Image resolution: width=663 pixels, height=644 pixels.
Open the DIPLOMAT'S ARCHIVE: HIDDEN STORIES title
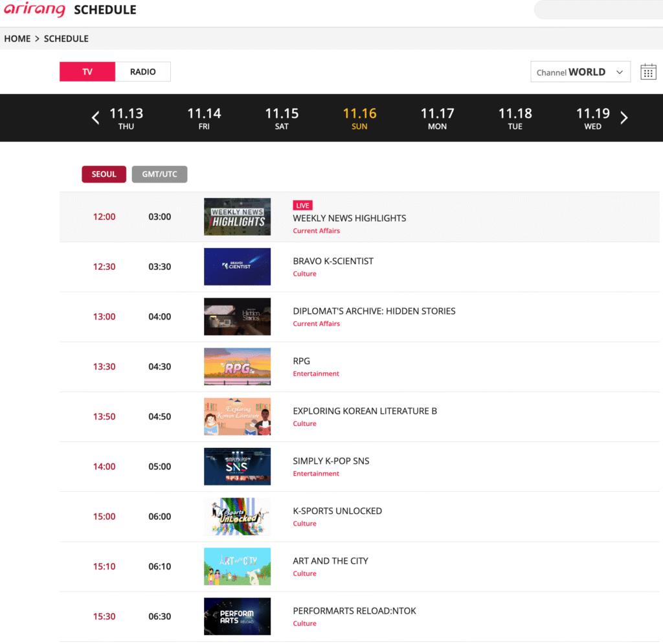pyautogui.click(x=374, y=311)
